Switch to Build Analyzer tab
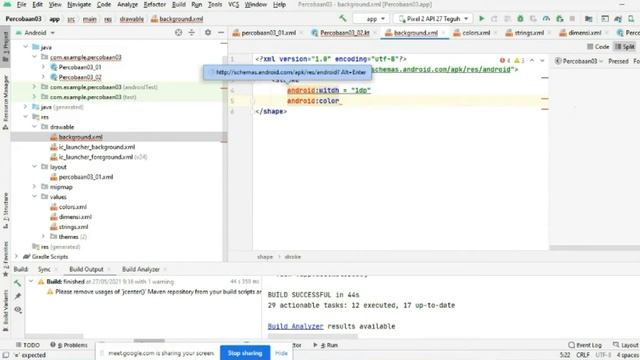This screenshot has height=360, width=640. click(141, 269)
